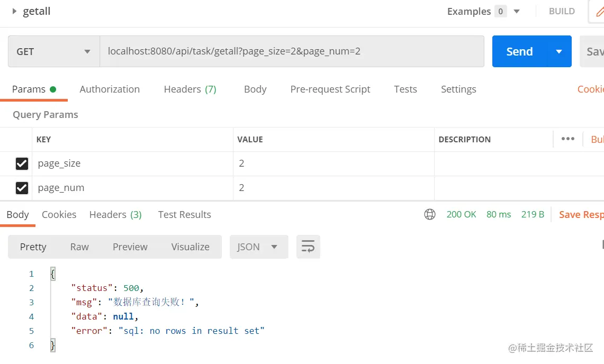604x364 pixels.
Task: Click the Send button
Action: pyautogui.click(x=519, y=51)
